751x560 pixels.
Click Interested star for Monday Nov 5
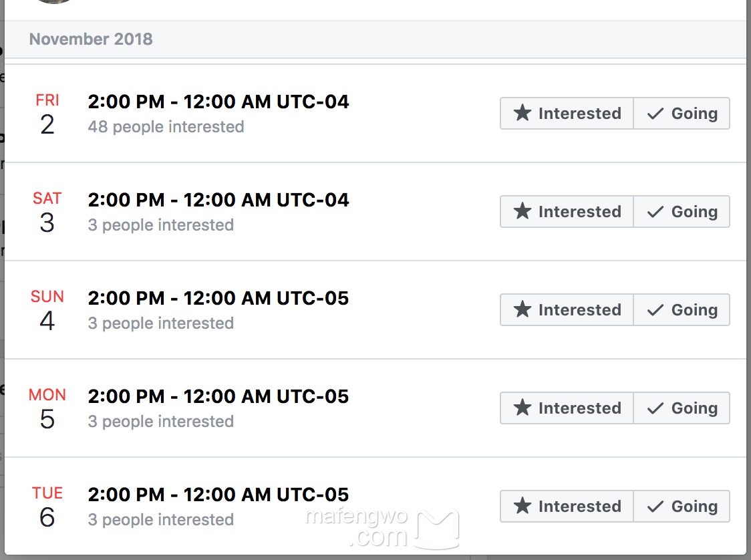click(567, 408)
